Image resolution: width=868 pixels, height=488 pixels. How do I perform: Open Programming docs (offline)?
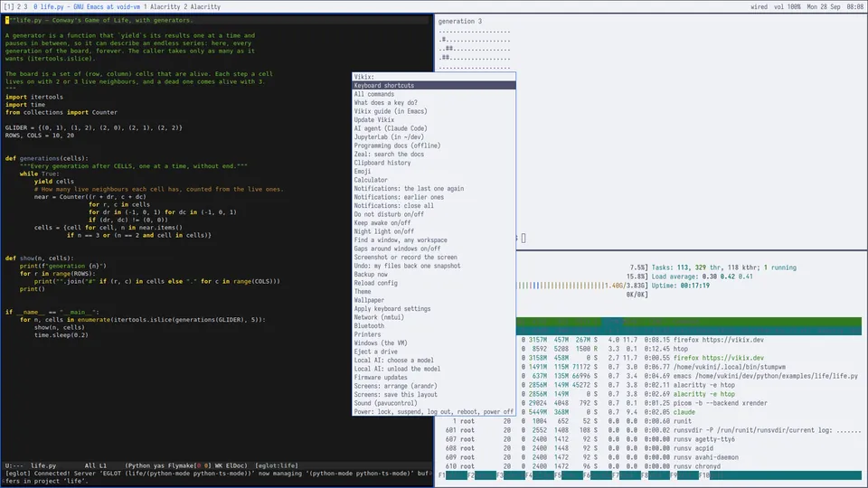(x=434, y=145)
